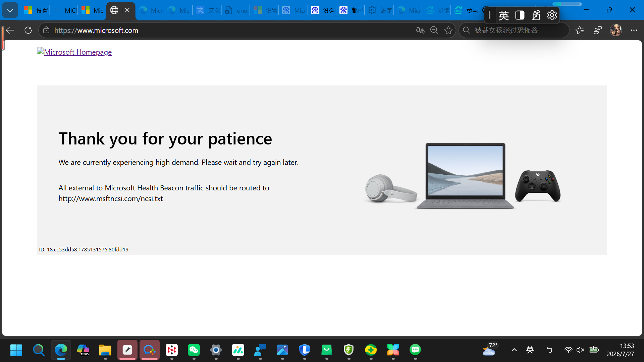644x362 pixels.
Task: Open Wi-Fi network icon in tray
Action: tap(568, 350)
